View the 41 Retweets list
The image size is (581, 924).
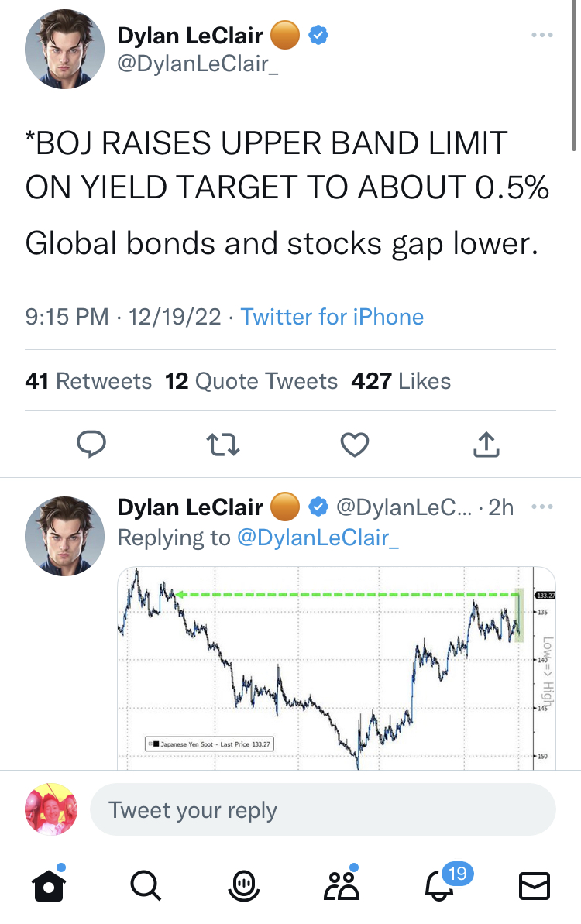pyautogui.click(x=88, y=381)
